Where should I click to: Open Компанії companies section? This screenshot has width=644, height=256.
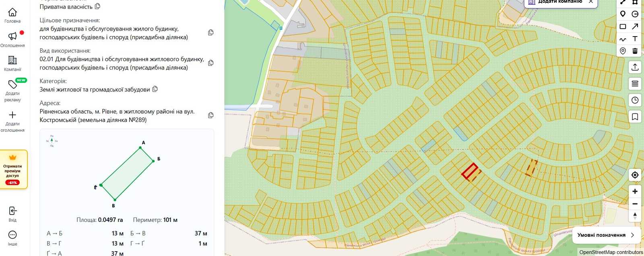pyautogui.click(x=12, y=63)
